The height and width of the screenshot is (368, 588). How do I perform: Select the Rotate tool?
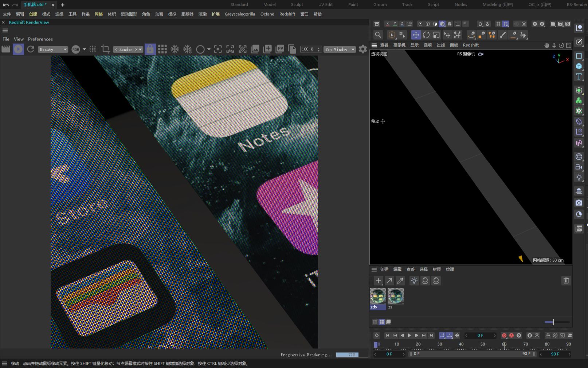(x=426, y=35)
